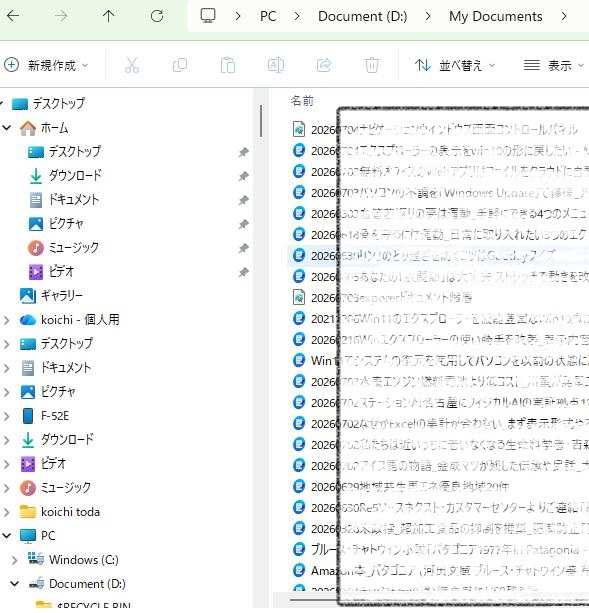This screenshot has width=589, height=613.
Task: Click the pin icon beside pinned ピクチャ
Action: click(x=243, y=224)
